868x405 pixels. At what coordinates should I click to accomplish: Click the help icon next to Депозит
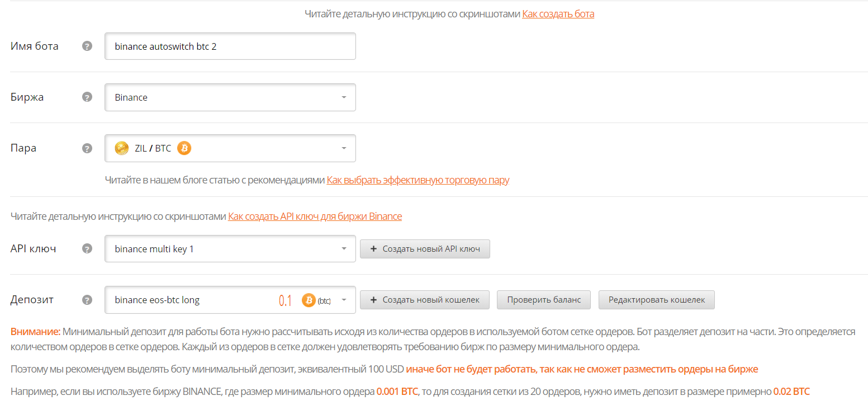click(x=87, y=300)
